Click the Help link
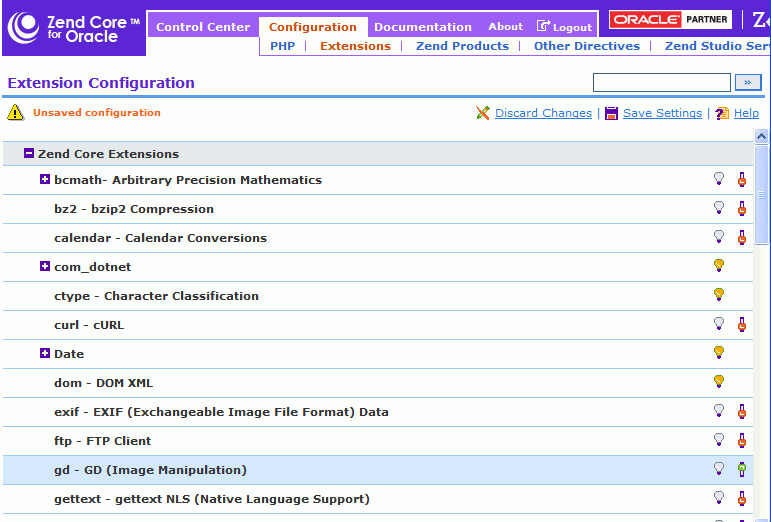771x522 pixels. [x=746, y=113]
